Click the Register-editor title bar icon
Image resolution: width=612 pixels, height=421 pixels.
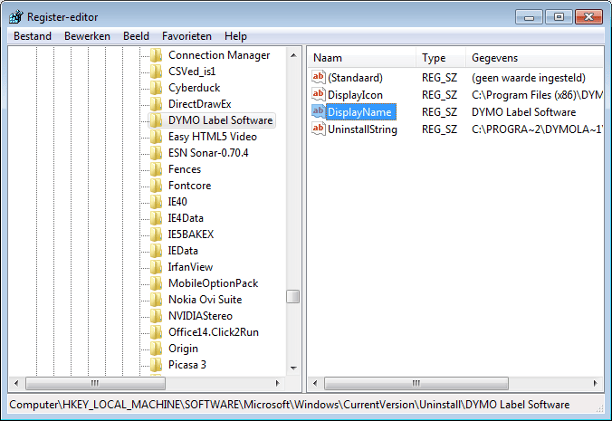16,17
